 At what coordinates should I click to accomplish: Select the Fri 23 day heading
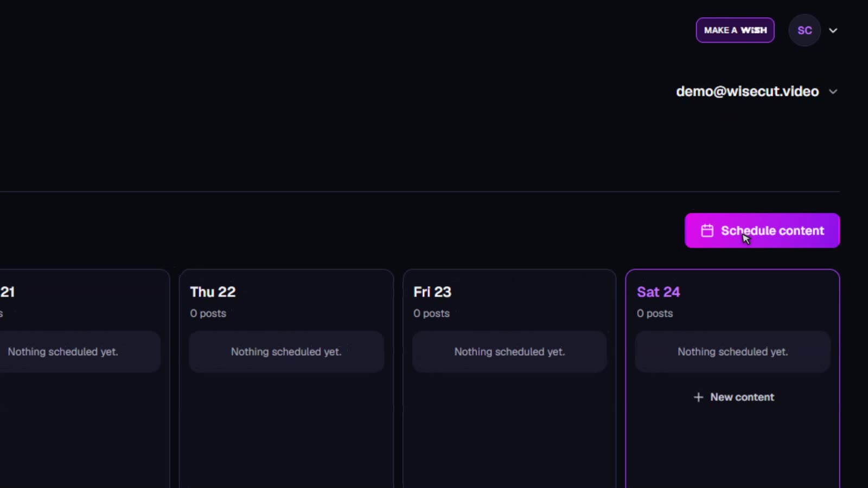[432, 292]
